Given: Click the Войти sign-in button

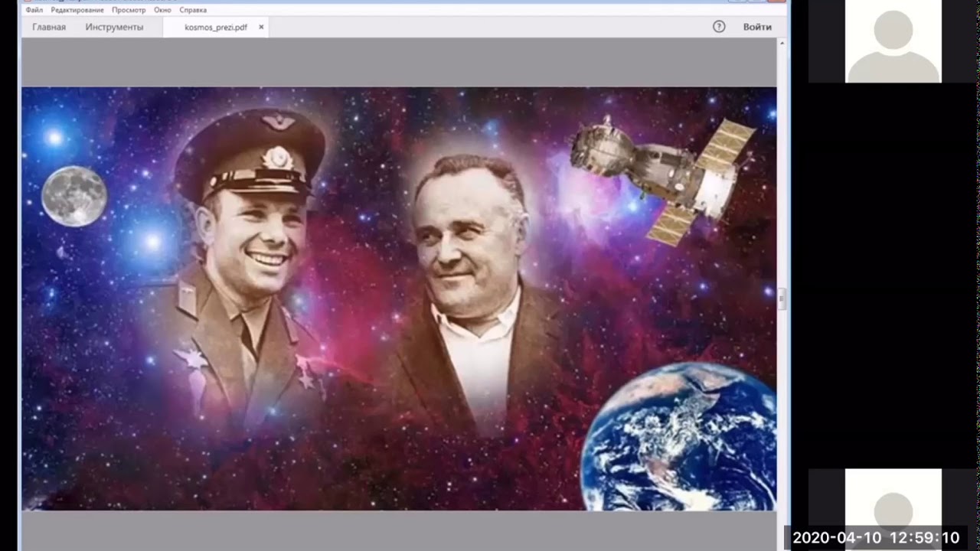Looking at the screenshot, I should pos(757,27).
